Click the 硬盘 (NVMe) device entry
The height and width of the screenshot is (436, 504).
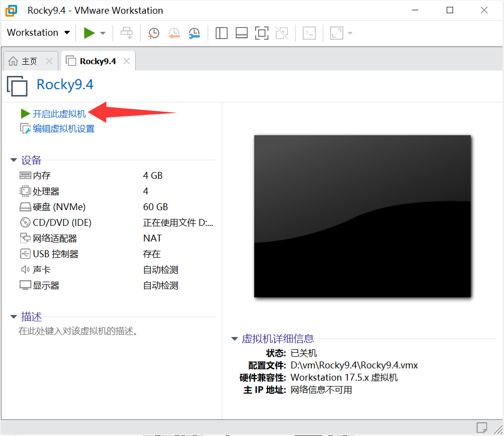pyautogui.click(x=59, y=207)
